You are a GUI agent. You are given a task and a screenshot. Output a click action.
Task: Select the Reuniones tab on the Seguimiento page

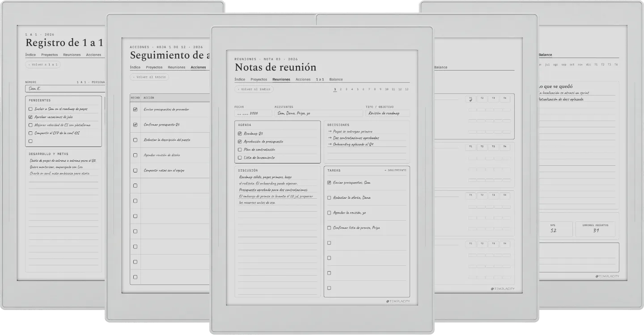[x=177, y=67]
